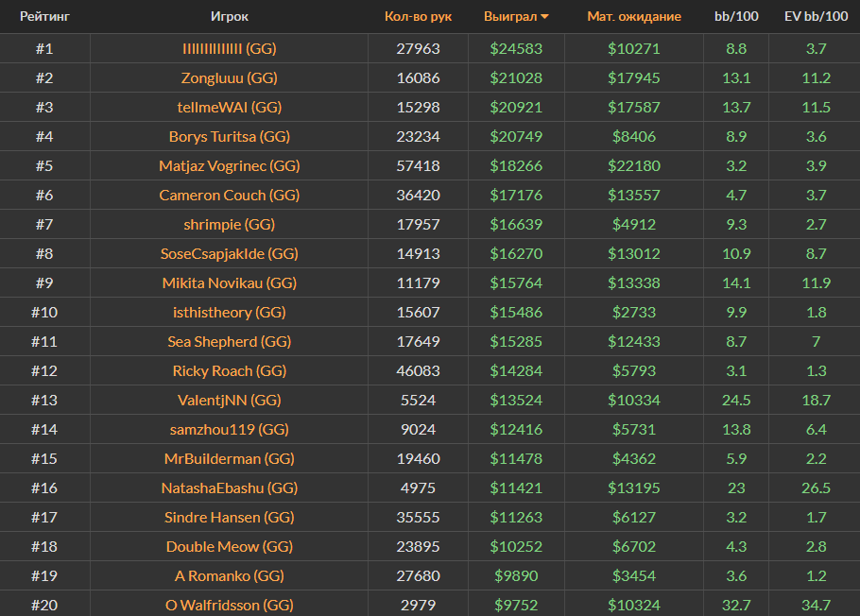Click the Игрок column header
Viewport: 860px width, 616px height.
(x=230, y=17)
